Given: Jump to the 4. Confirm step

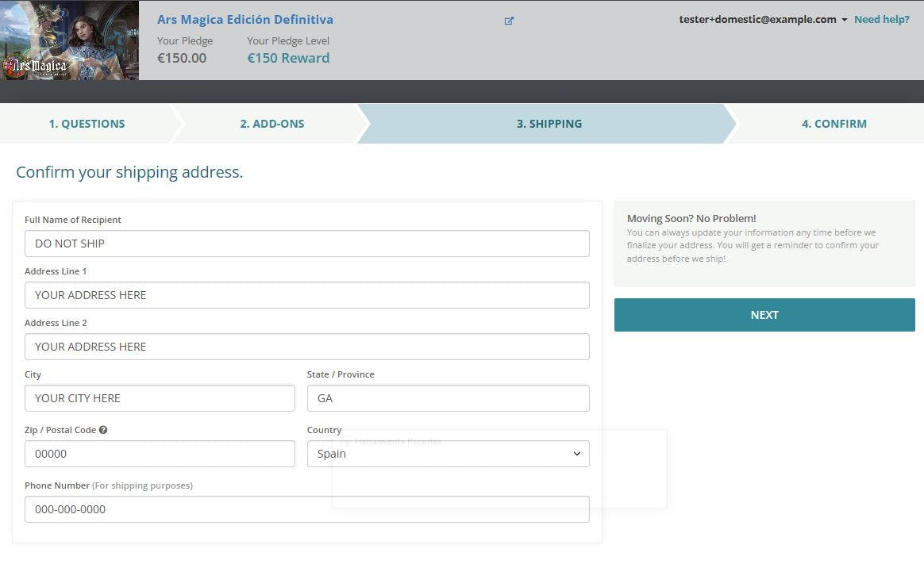Looking at the screenshot, I should [834, 124].
